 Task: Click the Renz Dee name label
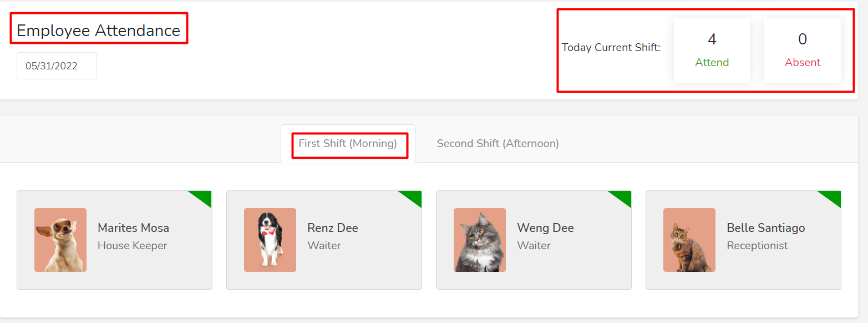point(333,228)
